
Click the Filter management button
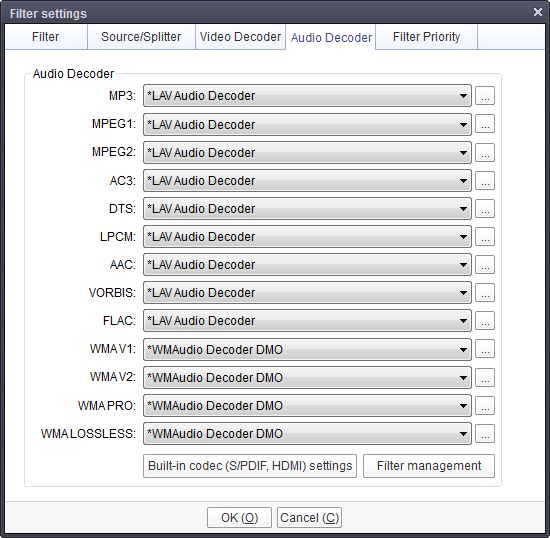coord(429,466)
